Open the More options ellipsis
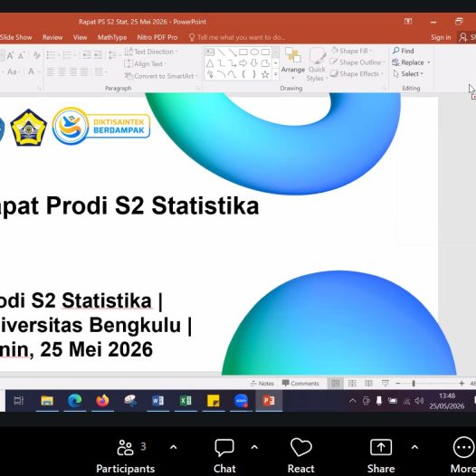Image resolution: width=476 pixels, height=476 pixels. click(x=463, y=447)
